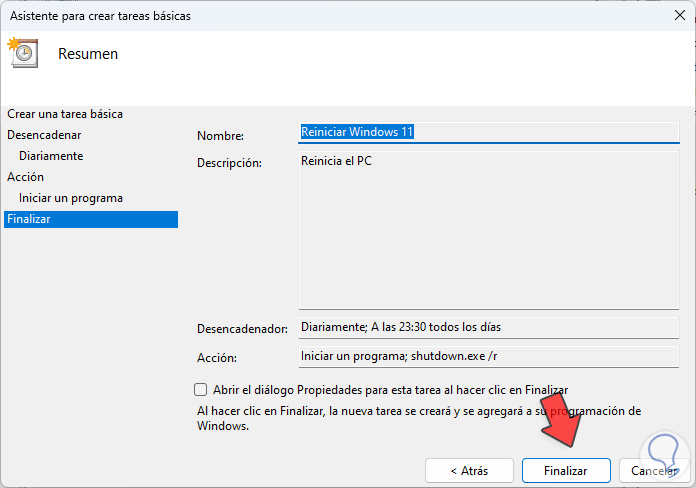Image resolution: width=696 pixels, height=488 pixels.
Task: Click the highlighted Finalizar step in sidebar
Action: 90,219
